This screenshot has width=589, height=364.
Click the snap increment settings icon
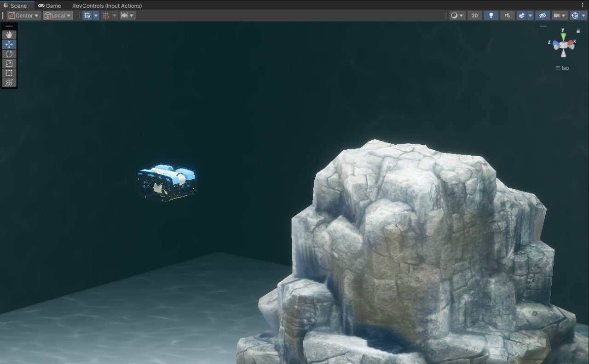coord(125,15)
